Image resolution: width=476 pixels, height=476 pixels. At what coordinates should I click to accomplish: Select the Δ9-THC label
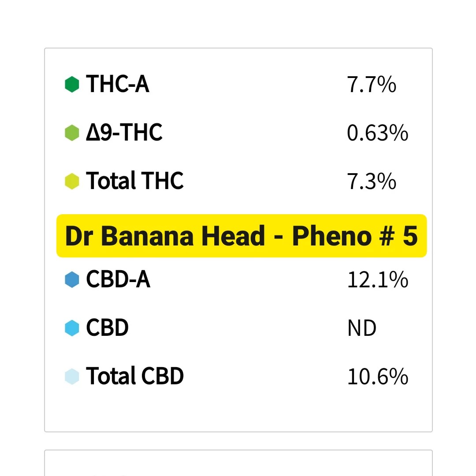[x=124, y=132]
